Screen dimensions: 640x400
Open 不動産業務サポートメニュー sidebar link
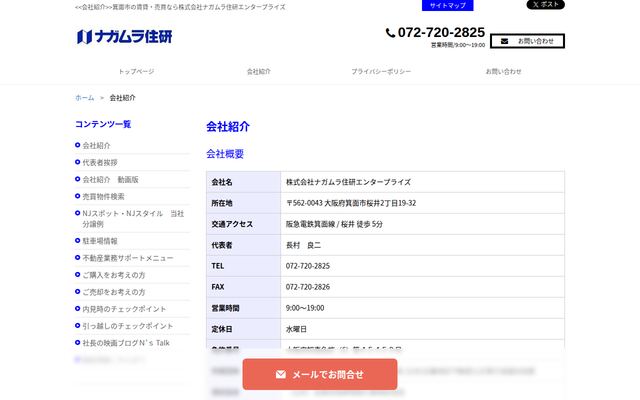tap(128, 258)
